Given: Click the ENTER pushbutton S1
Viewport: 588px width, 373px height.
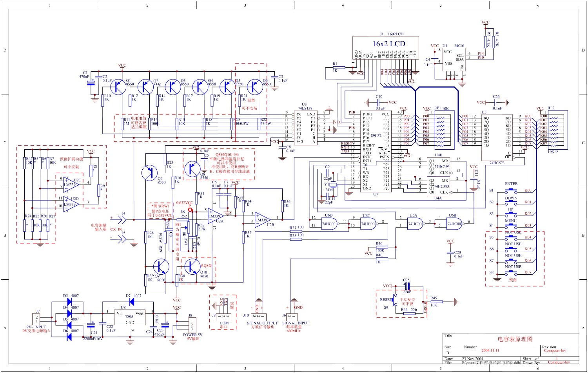Looking at the screenshot, I should [511, 191].
